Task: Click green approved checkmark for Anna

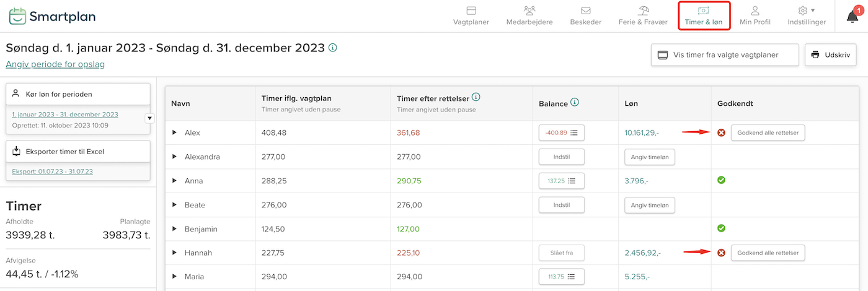Action: (x=721, y=180)
